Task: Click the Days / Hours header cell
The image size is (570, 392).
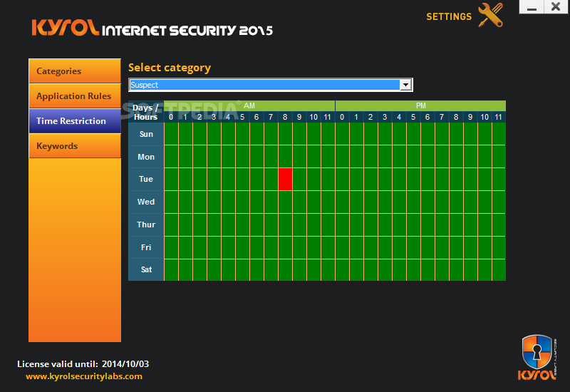Action: [146, 112]
